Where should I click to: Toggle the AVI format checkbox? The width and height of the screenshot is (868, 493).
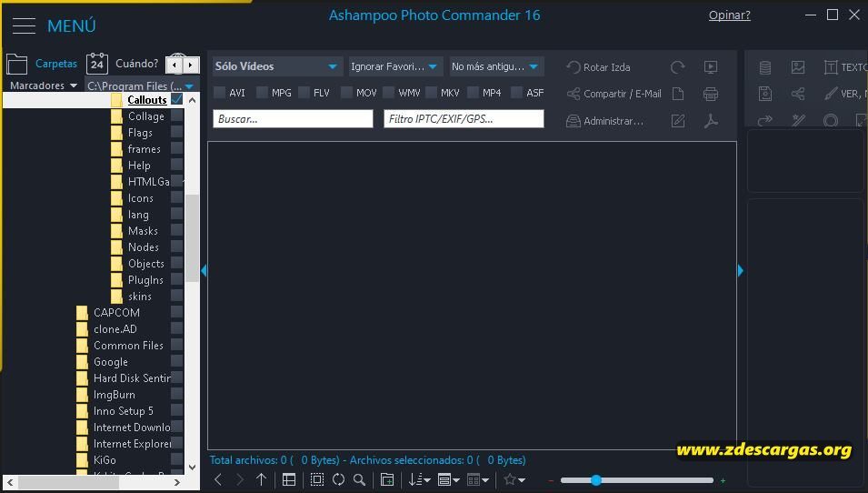pos(220,93)
